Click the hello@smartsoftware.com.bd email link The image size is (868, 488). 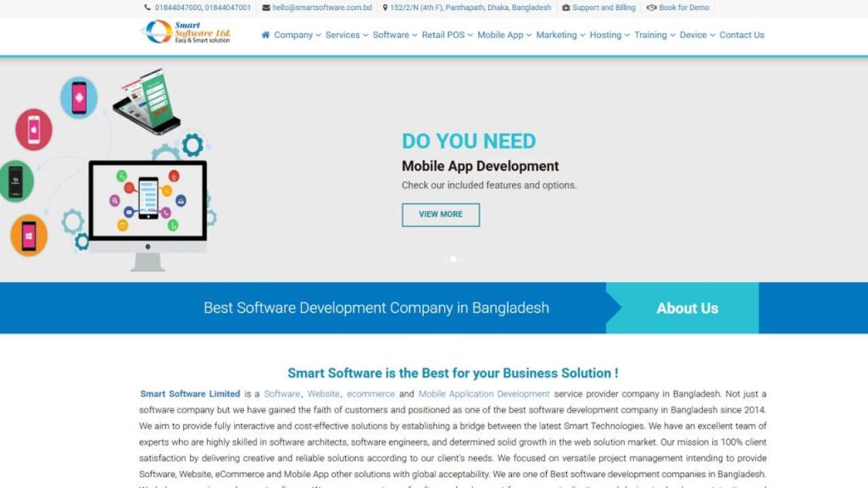coord(322,8)
